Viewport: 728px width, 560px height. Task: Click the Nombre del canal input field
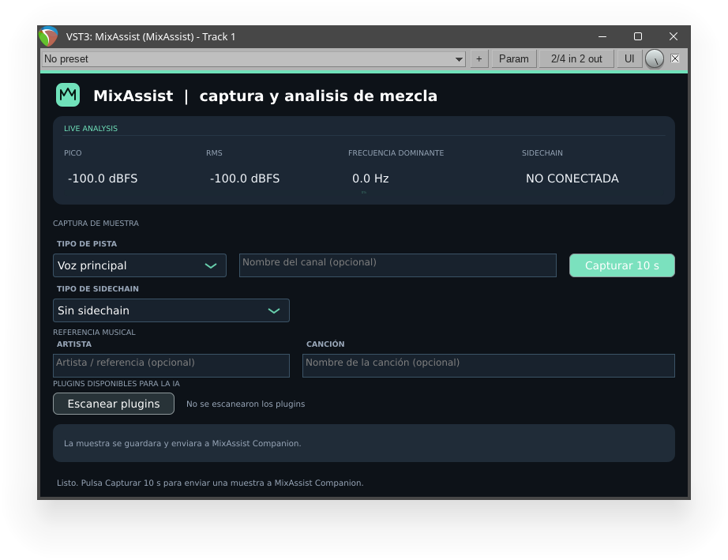tap(397, 265)
